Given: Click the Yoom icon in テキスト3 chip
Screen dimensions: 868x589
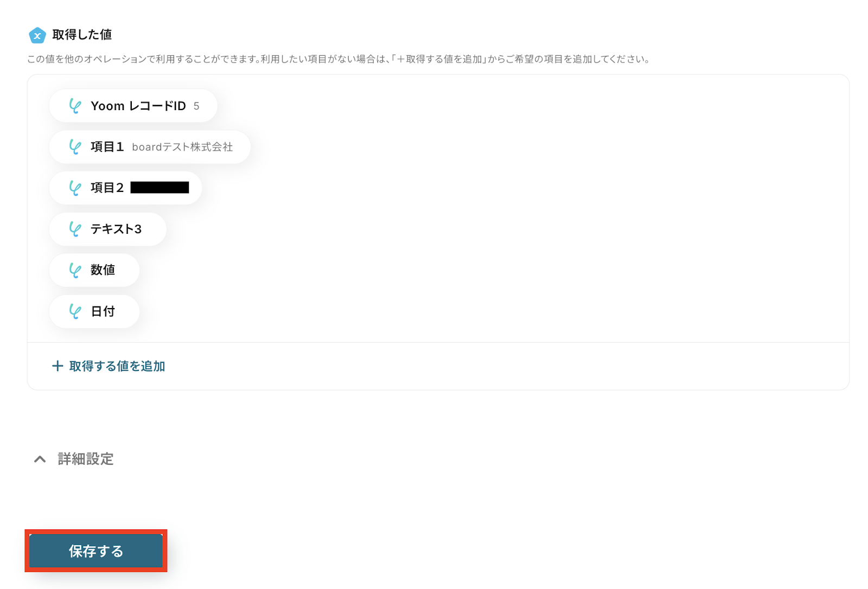Looking at the screenshot, I should point(75,229).
